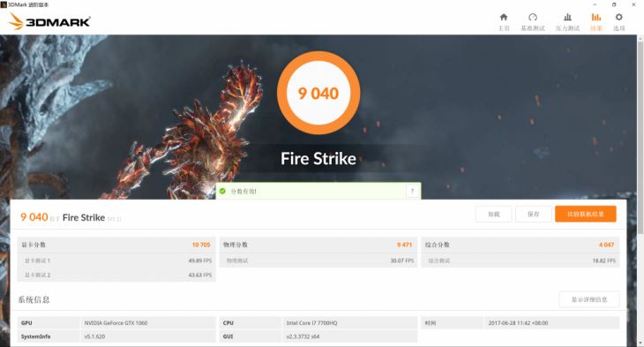644x347 pixels.
Task: Click the SystemInfo version v5.1.620
Action: 94,336
